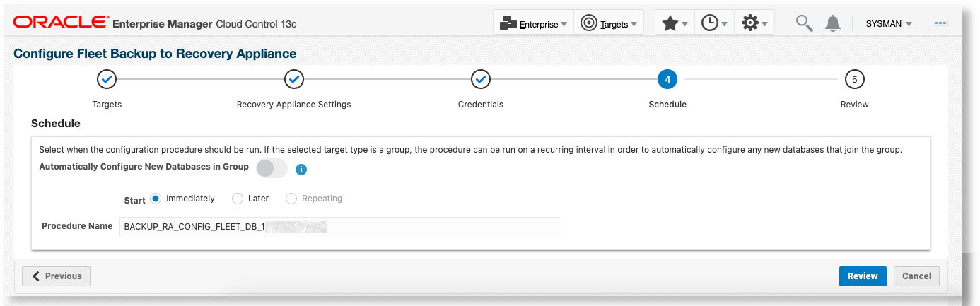The image size is (980, 306).
Task: Open the SYSMAN user dropdown
Action: click(889, 23)
